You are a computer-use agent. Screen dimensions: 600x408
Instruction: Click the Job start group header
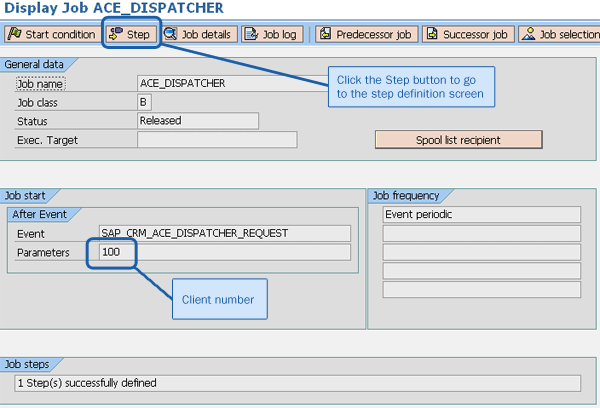(x=25, y=196)
